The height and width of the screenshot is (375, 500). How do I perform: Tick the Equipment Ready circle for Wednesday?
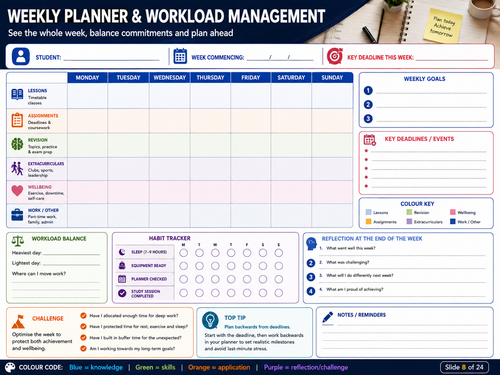(215, 266)
